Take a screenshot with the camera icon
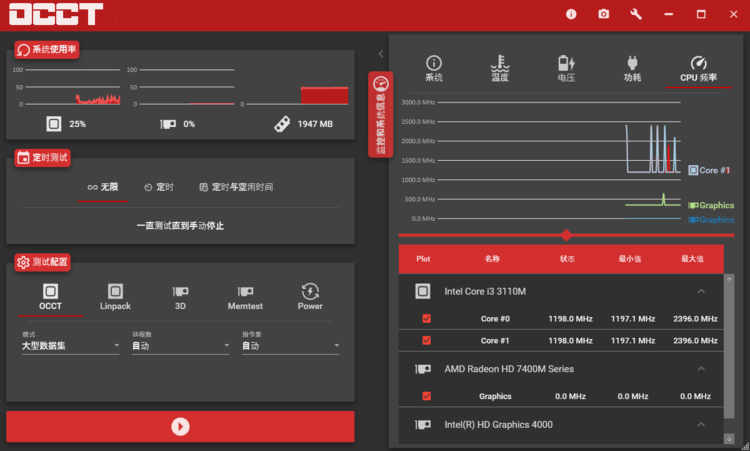The height and width of the screenshot is (451, 750). coord(603,14)
